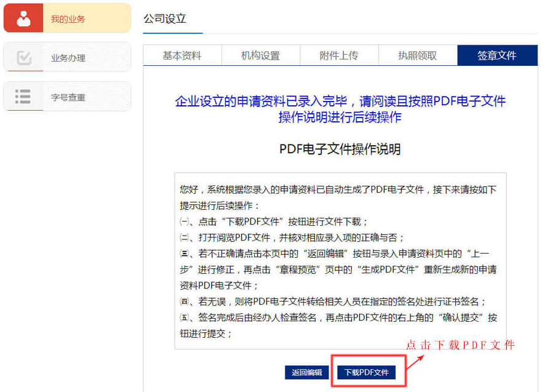Click the 下载PDF文件 button
This screenshot has width=542, height=392.
pos(367,372)
